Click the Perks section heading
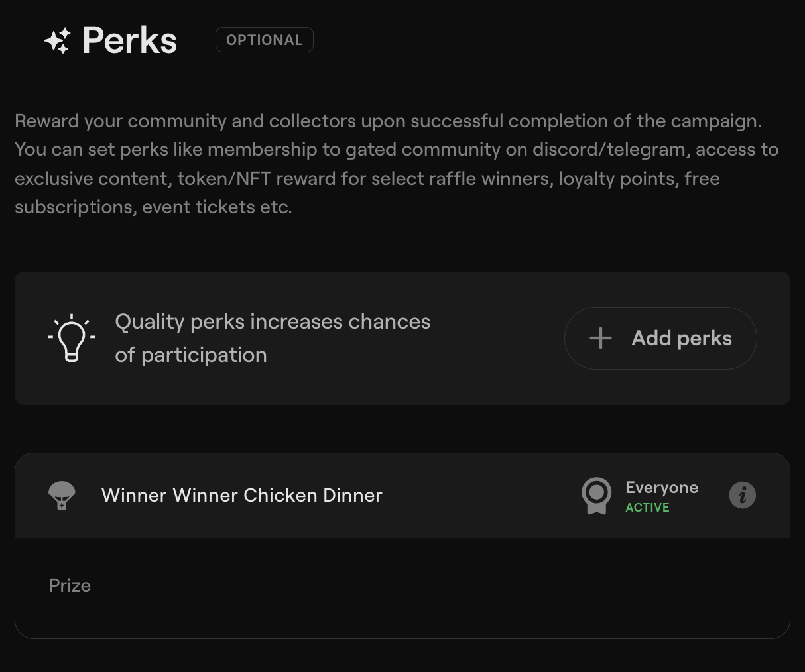This screenshot has height=672, width=805. [130, 40]
